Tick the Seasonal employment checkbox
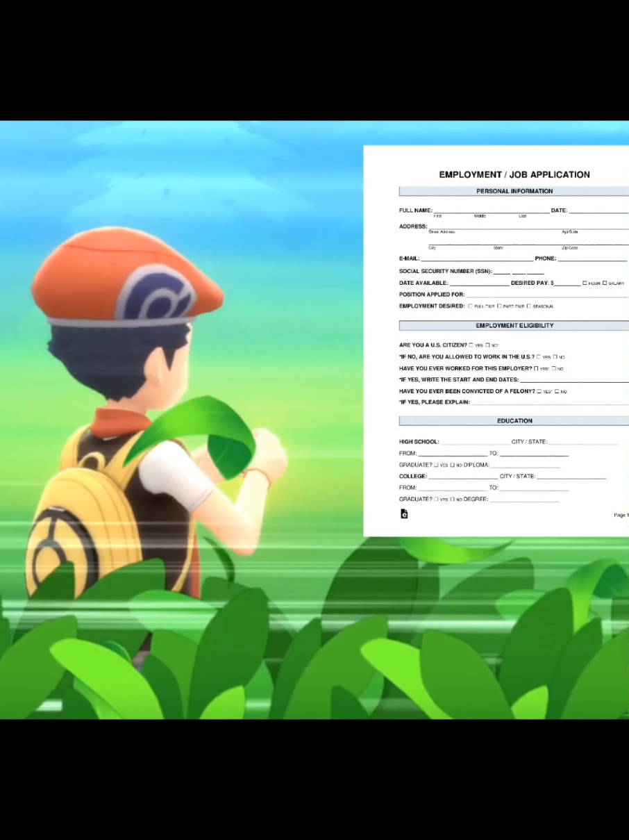 (x=528, y=306)
